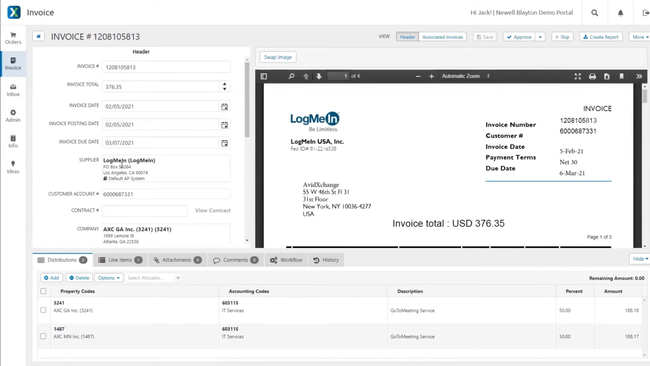Click the PDF zoom out minus
This screenshot has width=650, height=366.
(x=418, y=76)
